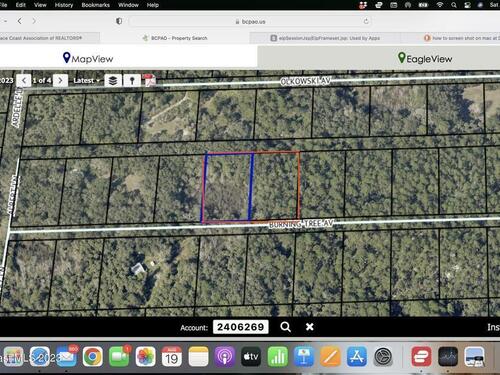Click the 1 of 4 image counter
Image resolution: width=500 pixels, height=375 pixels.
[42, 81]
